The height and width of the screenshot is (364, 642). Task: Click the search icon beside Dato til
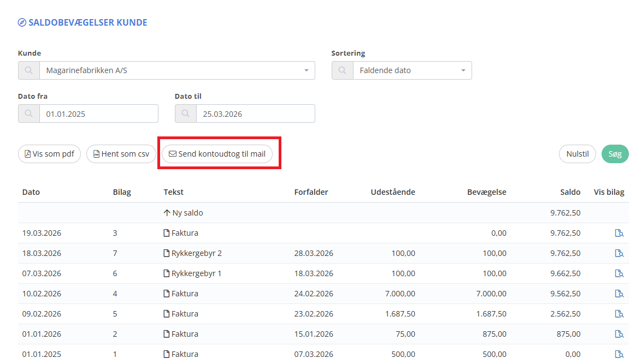tap(186, 114)
